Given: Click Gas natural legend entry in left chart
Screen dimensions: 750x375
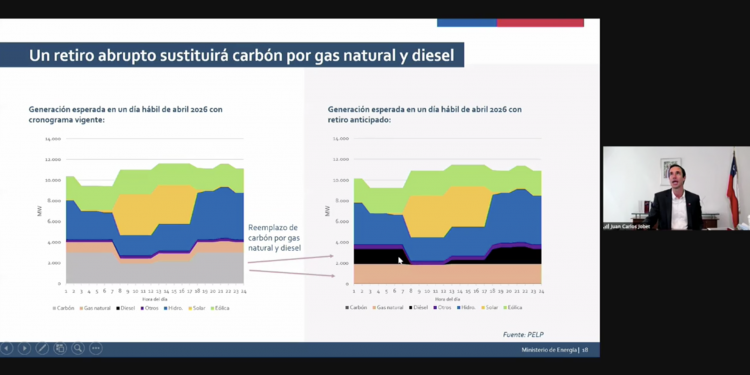Looking at the screenshot, I should 95,308.
